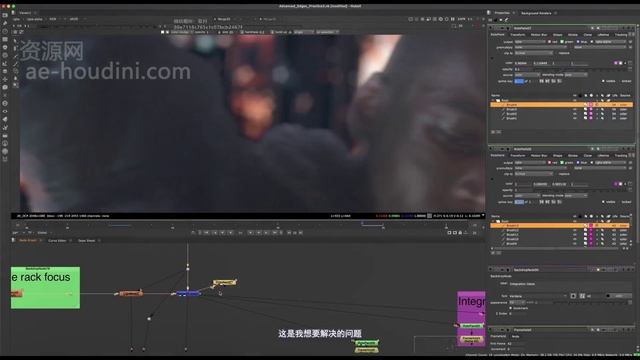The height and width of the screenshot is (360, 640).
Task: Switch to the Dope Sheet tab
Action: pyautogui.click(x=86, y=240)
